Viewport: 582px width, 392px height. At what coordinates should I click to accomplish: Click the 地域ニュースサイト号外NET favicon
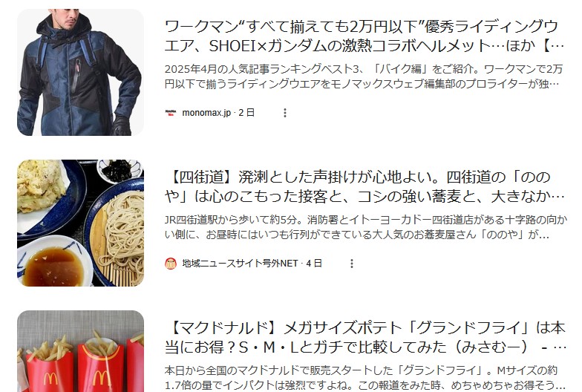[x=171, y=264]
